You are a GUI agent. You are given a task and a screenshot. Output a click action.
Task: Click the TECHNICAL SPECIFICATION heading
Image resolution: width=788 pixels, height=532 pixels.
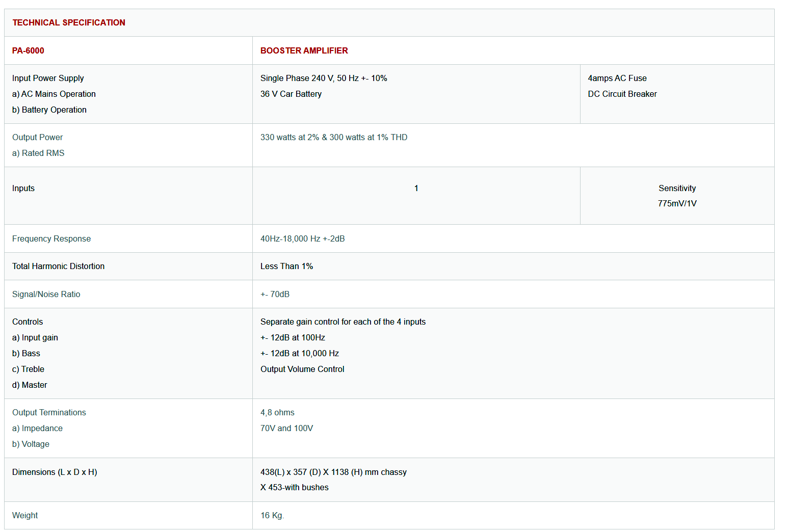pyautogui.click(x=69, y=22)
